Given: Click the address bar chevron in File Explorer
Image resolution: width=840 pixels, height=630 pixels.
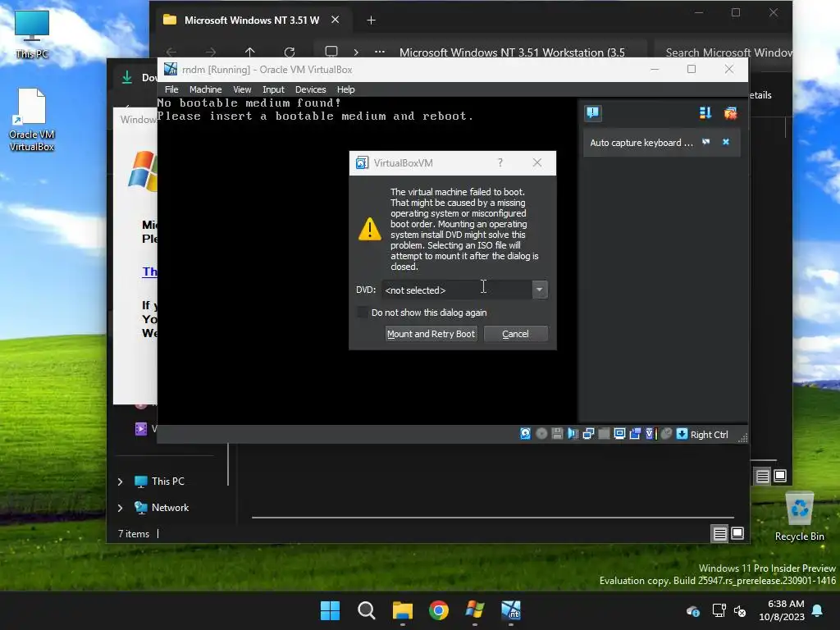Looking at the screenshot, I should pyautogui.click(x=356, y=52).
